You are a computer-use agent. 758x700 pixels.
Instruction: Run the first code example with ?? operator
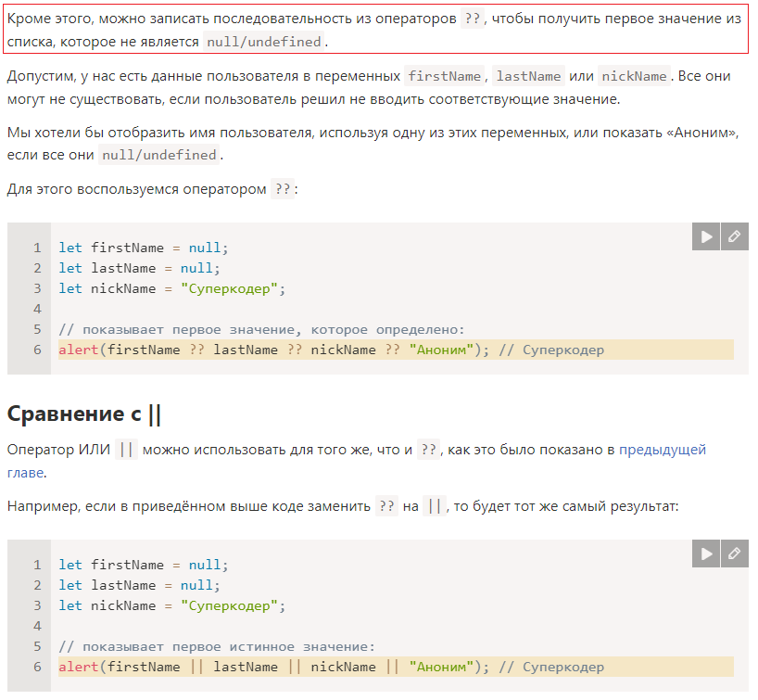(x=706, y=236)
